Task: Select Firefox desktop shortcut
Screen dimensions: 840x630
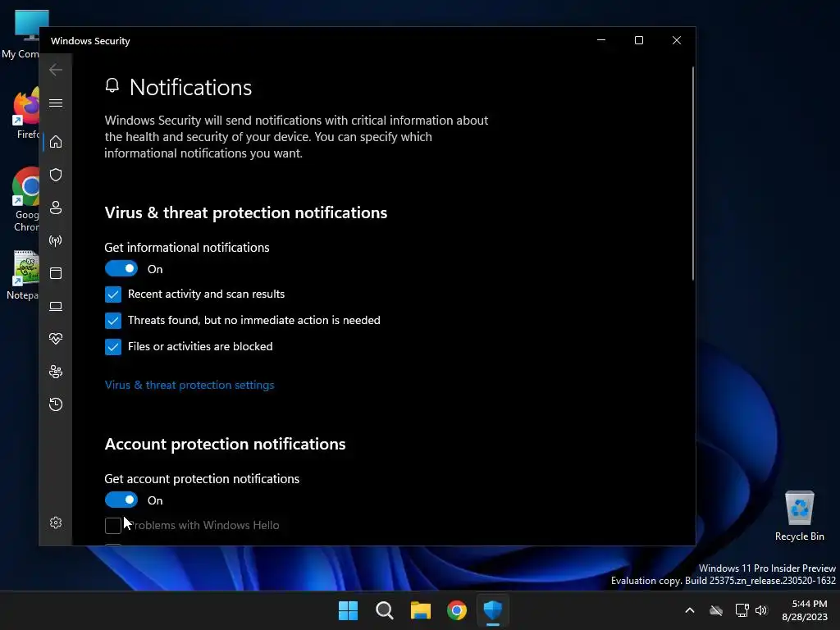Action: point(27,113)
